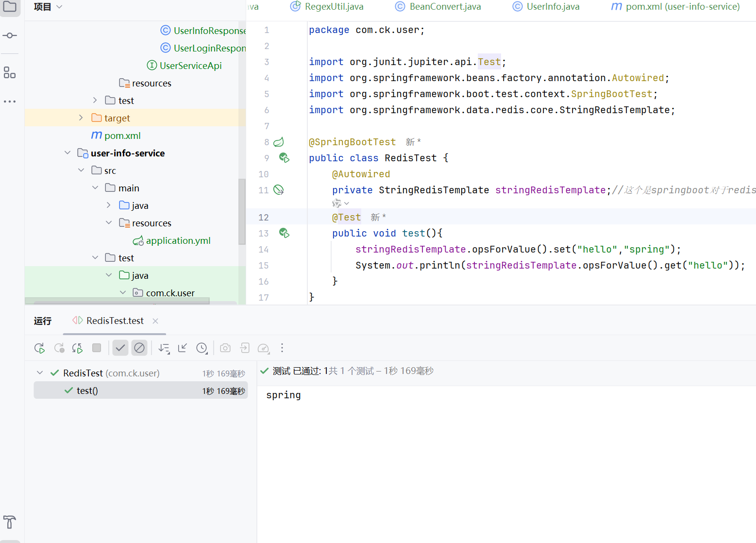Collapse the com.ck.user package node

123,293
